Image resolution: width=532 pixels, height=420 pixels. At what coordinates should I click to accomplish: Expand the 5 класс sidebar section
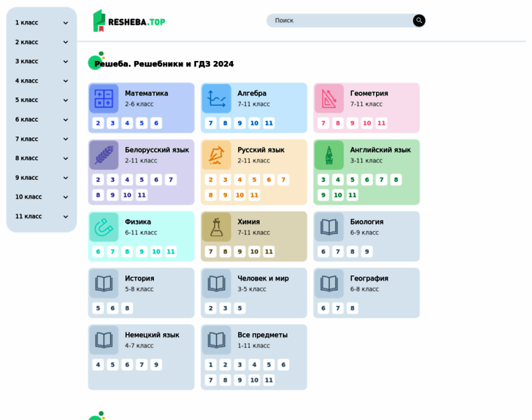(x=66, y=100)
